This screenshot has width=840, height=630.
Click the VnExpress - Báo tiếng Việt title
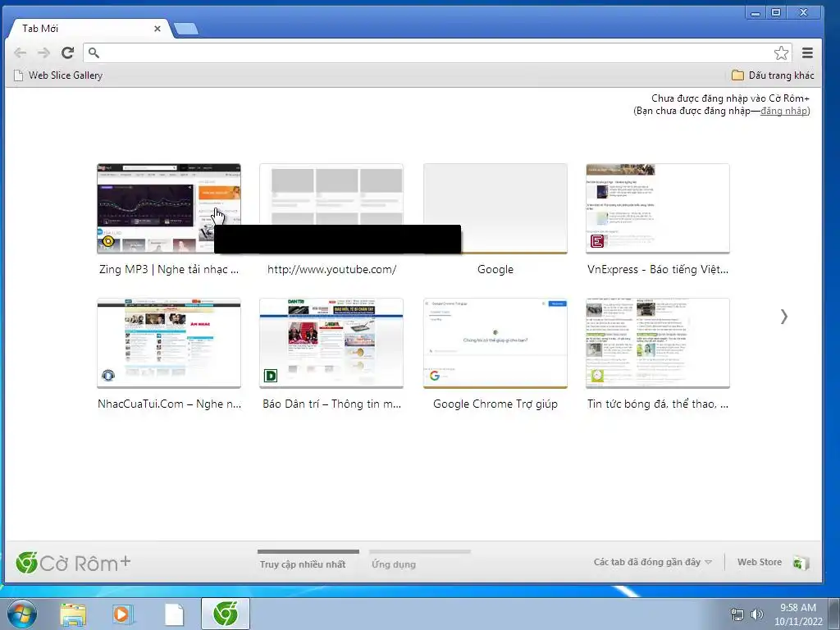pos(658,269)
